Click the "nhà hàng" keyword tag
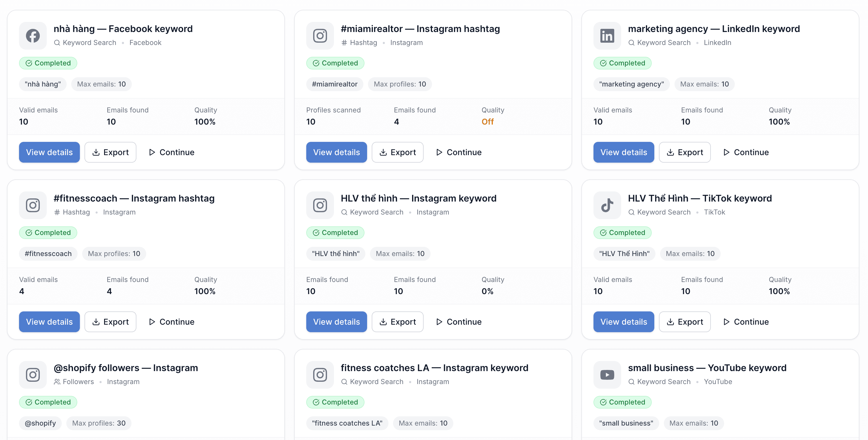This screenshot has height=440, width=868. (42, 84)
